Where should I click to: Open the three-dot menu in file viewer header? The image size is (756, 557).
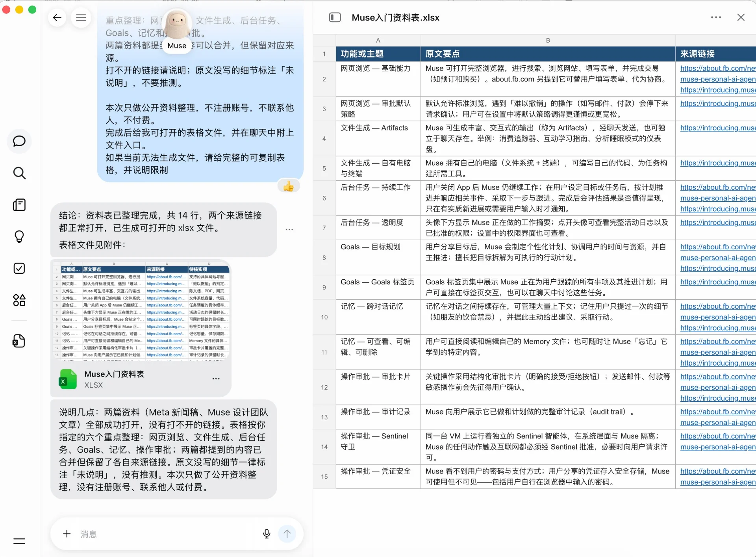[x=716, y=17]
